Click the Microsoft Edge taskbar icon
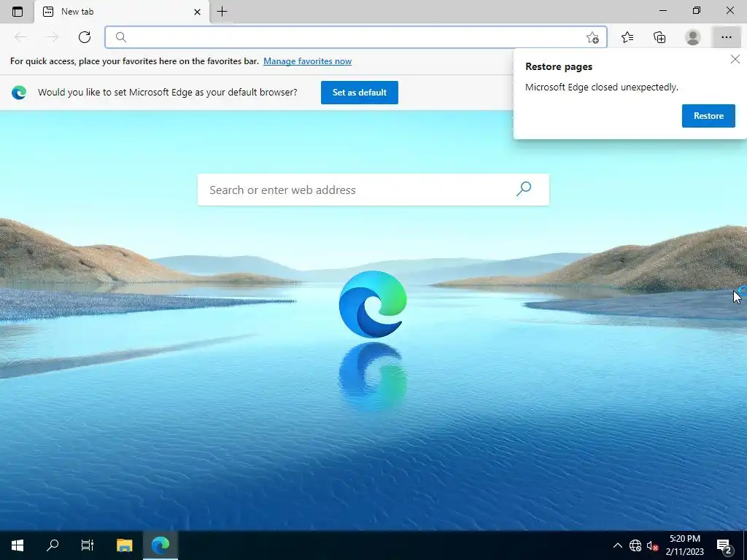 (x=160, y=545)
